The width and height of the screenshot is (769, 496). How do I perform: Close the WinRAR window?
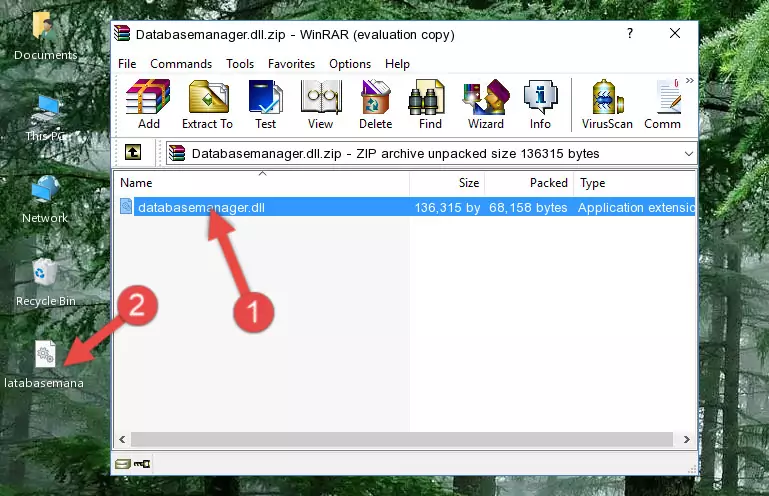(675, 33)
